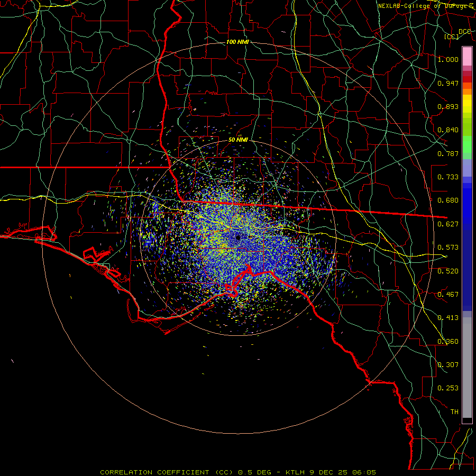Click the "KTLH" station identifier in the caption
476x476 pixels.
point(295,472)
